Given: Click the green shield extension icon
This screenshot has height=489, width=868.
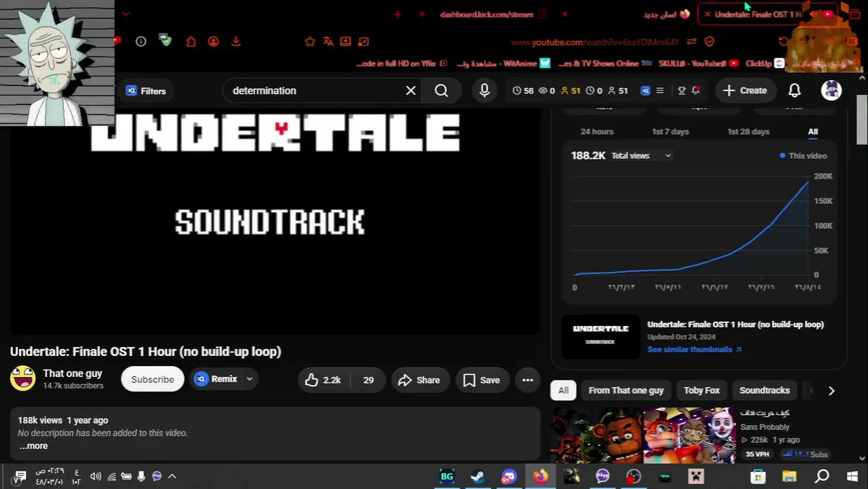Looking at the screenshot, I should [x=166, y=41].
